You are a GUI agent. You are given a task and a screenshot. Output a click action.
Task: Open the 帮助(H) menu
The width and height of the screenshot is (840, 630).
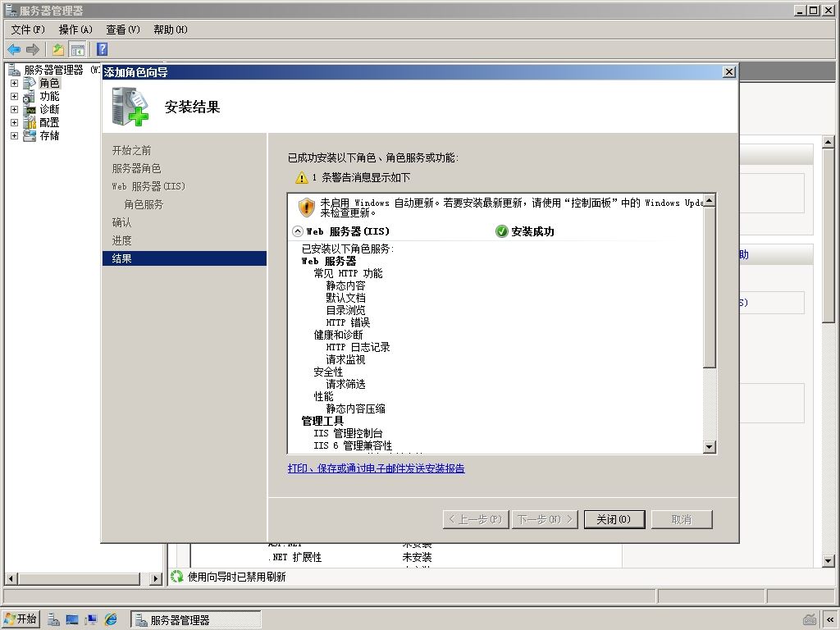tap(171, 30)
